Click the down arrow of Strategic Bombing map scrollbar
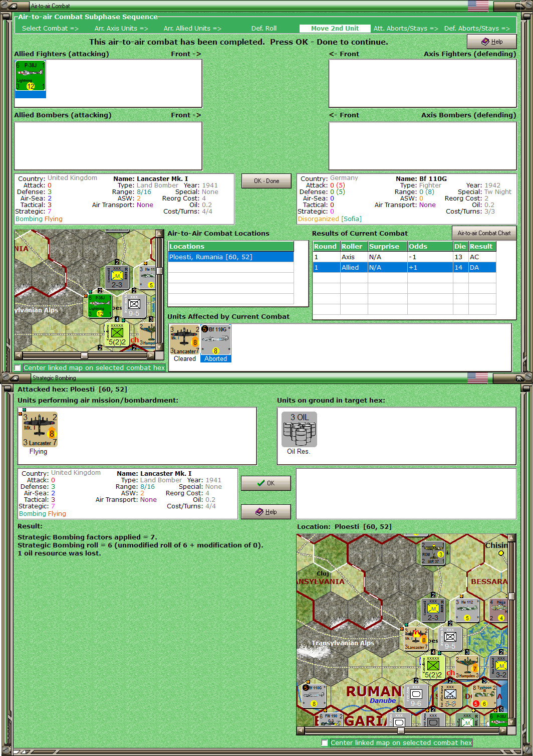The image size is (533, 756). pyautogui.click(x=511, y=722)
